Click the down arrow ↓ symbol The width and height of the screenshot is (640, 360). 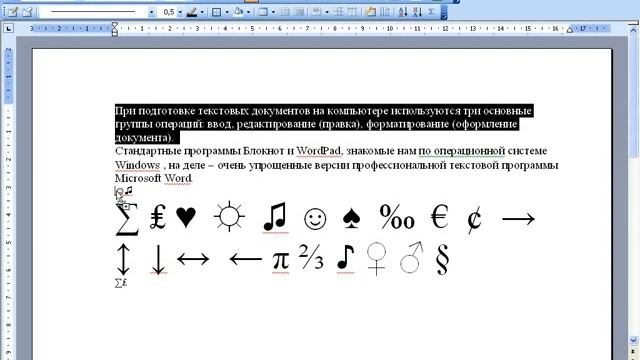158,259
